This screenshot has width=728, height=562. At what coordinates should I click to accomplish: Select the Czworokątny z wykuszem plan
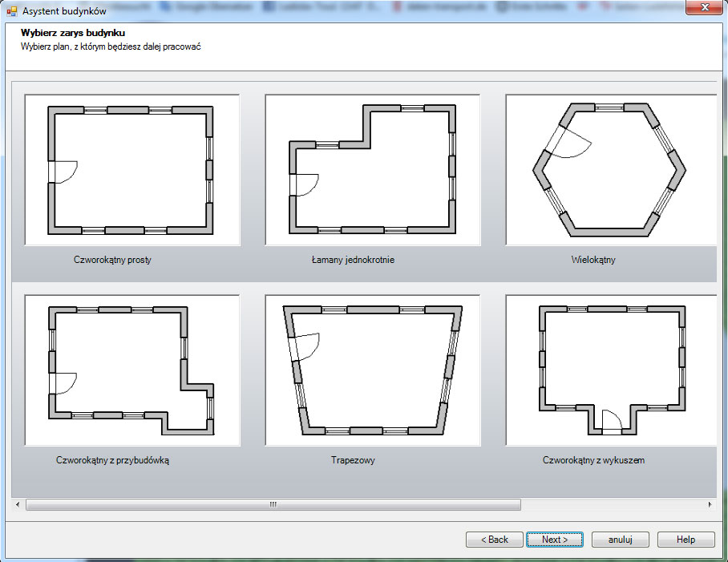[x=610, y=370]
